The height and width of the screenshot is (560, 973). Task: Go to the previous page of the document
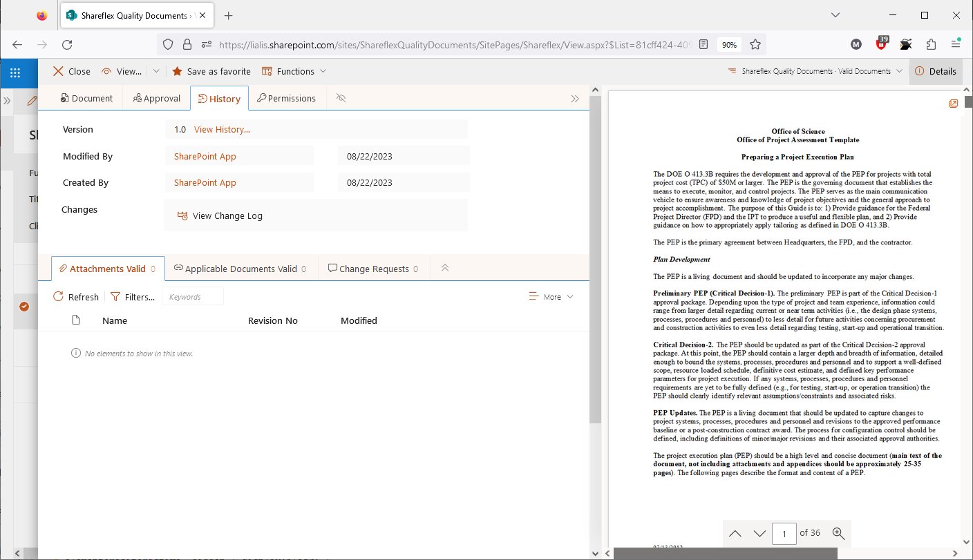(x=735, y=533)
